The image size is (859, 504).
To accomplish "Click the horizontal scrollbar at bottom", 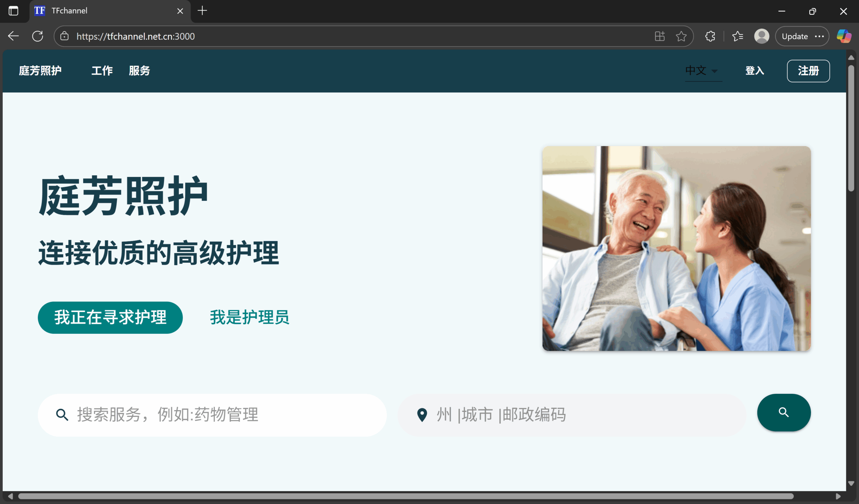I will click(406, 496).
